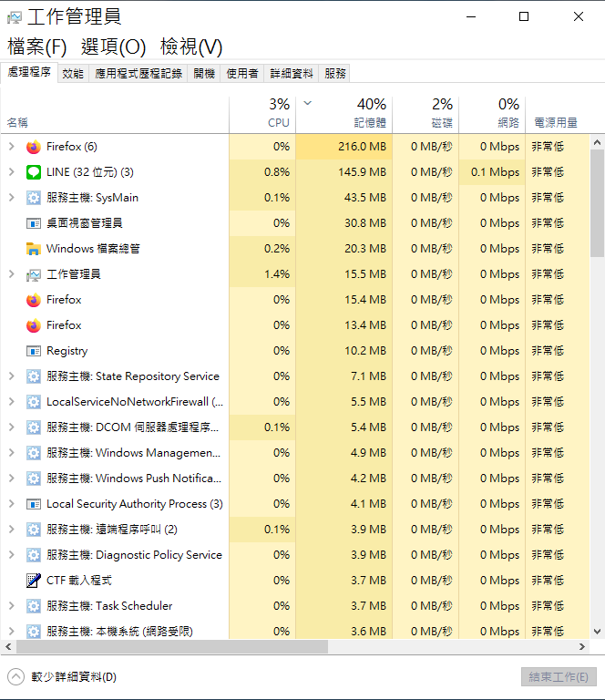The image size is (605, 700).
Task: Click the 遠端程序呼叫 (2) gear icon
Action: [34, 530]
